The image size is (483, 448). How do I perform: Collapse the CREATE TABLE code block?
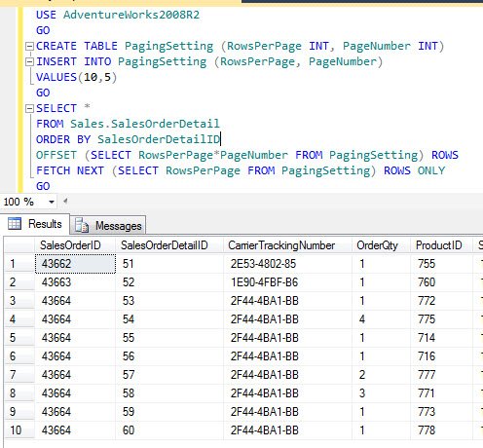pos(29,46)
